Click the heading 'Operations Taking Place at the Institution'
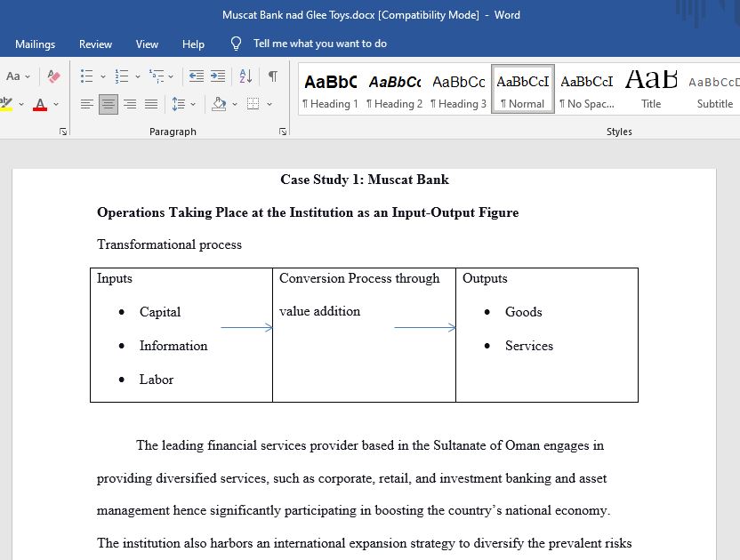This screenshot has height=560, width=740. [x=226, y=212]
